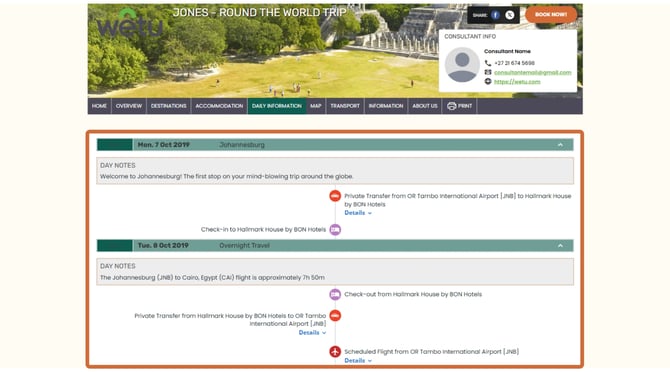Click the Check-in to Hallmark House text
Image resolution: width=670 pixels, height=372 pixels.
[263, 229]
